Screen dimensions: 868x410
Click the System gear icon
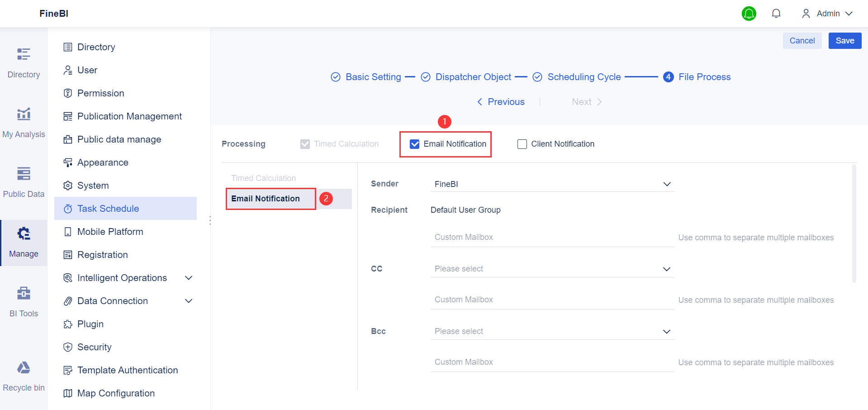tap(68, 186)
